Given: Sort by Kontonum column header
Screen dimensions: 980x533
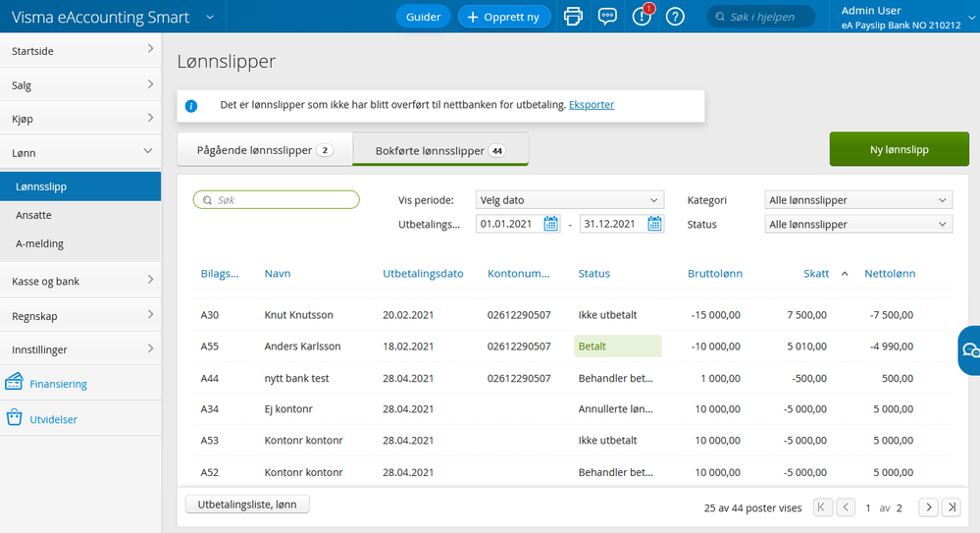Looking at the screenshot, I should pyautogui.click(x=519, y=274).
